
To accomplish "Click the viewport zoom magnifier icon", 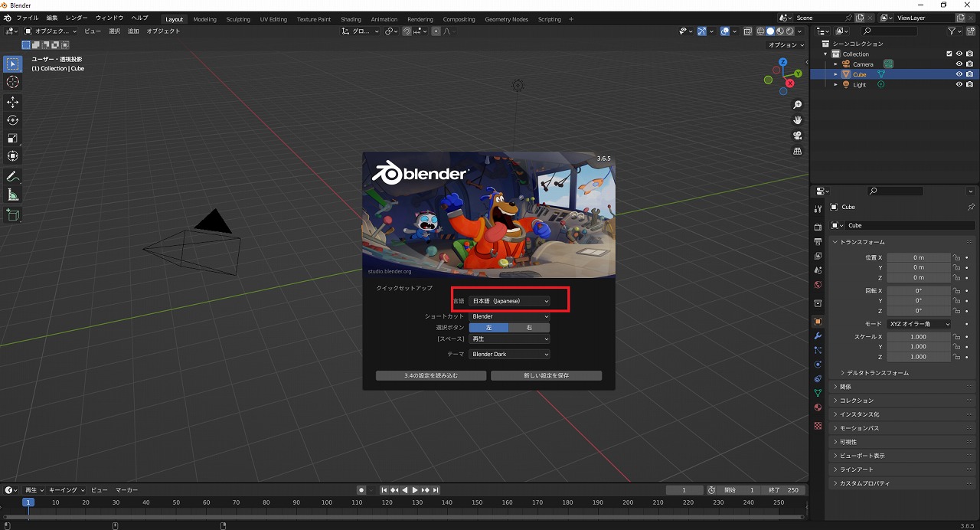I will (798, 105).
